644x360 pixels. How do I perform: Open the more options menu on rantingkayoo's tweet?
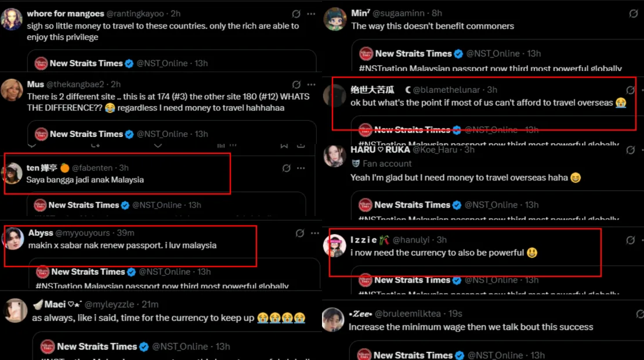(311, 14)
